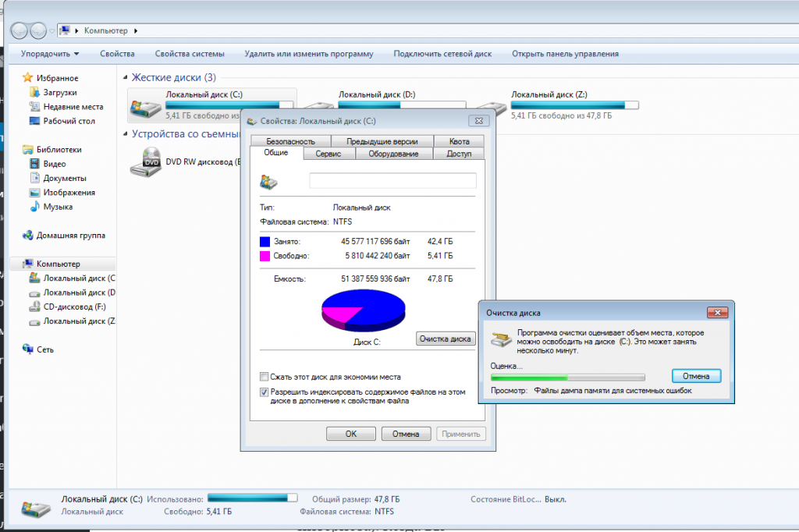This screenshot has width=799, height=532.
Task: Close the Очистка диска dialog
Action: (718, 312)
